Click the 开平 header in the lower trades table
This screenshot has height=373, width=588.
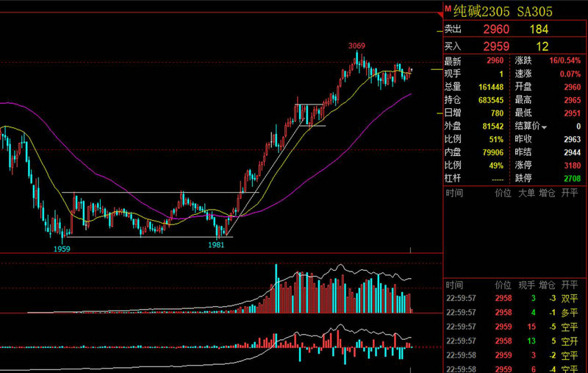[569, 285]
